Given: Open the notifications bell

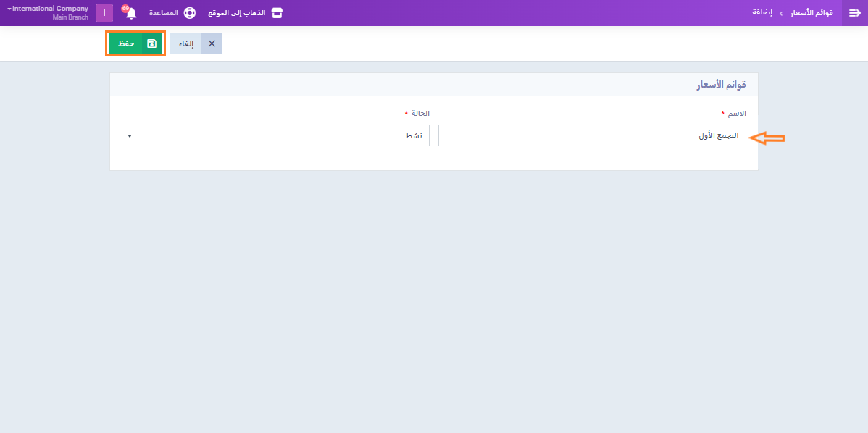Looking at the screenshot, I should pyautogui.click(x=131, y=14).
